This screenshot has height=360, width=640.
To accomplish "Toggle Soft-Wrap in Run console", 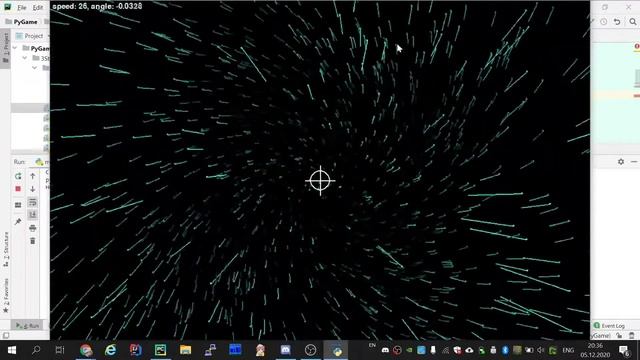I will [33, 202].
